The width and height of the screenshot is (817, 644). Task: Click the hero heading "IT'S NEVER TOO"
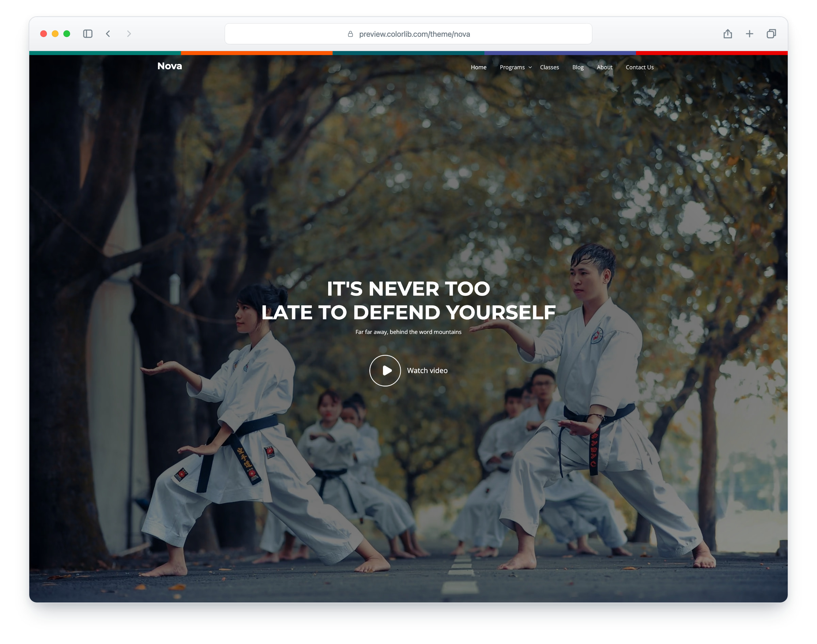coord(408,289)
